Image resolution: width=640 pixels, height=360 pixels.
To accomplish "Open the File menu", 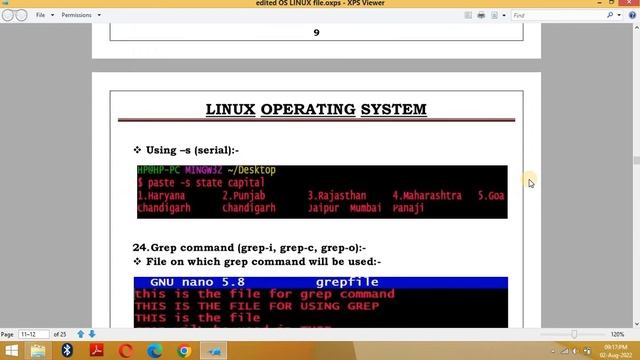I will 40,15.
